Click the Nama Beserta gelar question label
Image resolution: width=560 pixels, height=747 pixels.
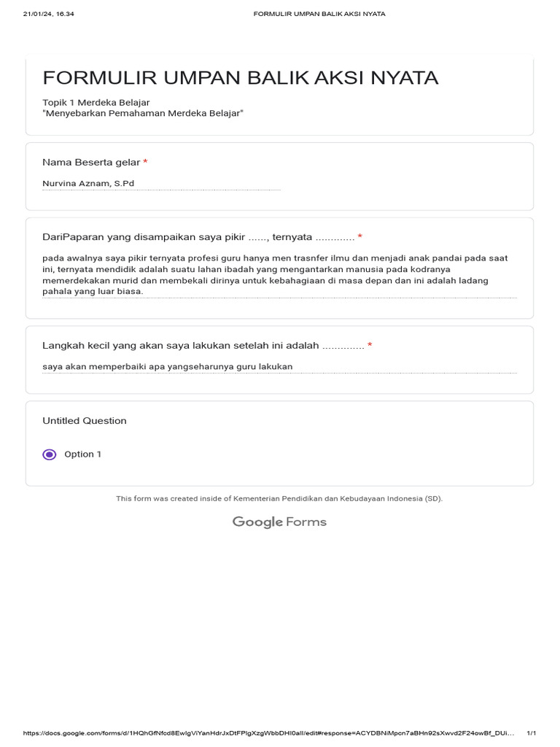[x=91, y=162]
